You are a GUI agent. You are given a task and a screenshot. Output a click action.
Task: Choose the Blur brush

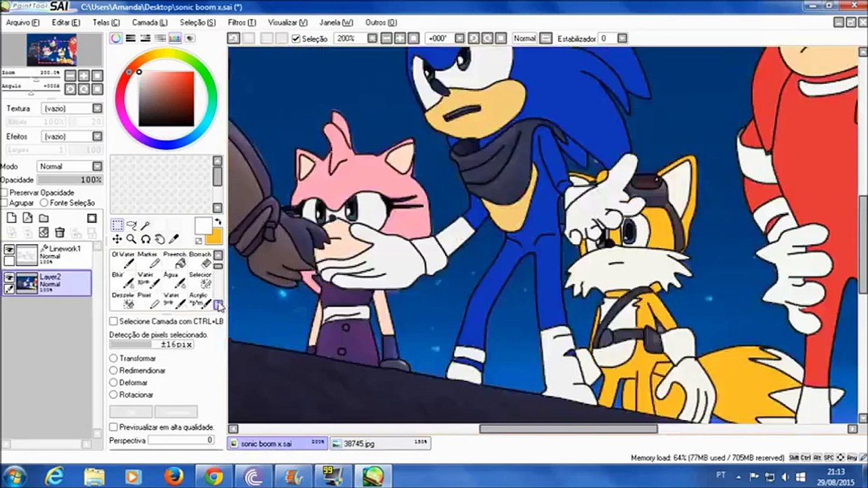click(123, 281)
